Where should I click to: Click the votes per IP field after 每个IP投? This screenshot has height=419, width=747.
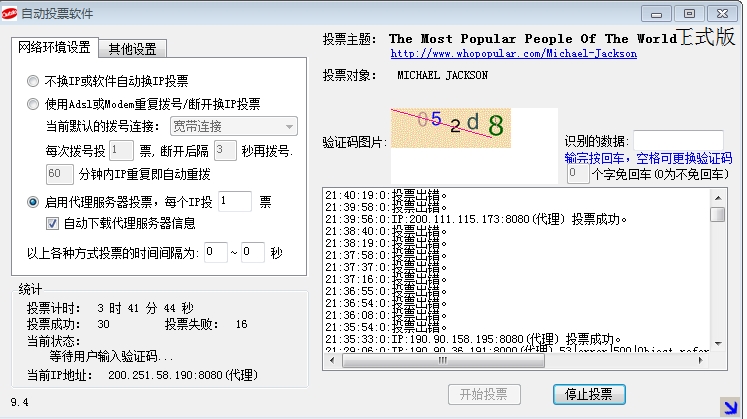(235, 201)
